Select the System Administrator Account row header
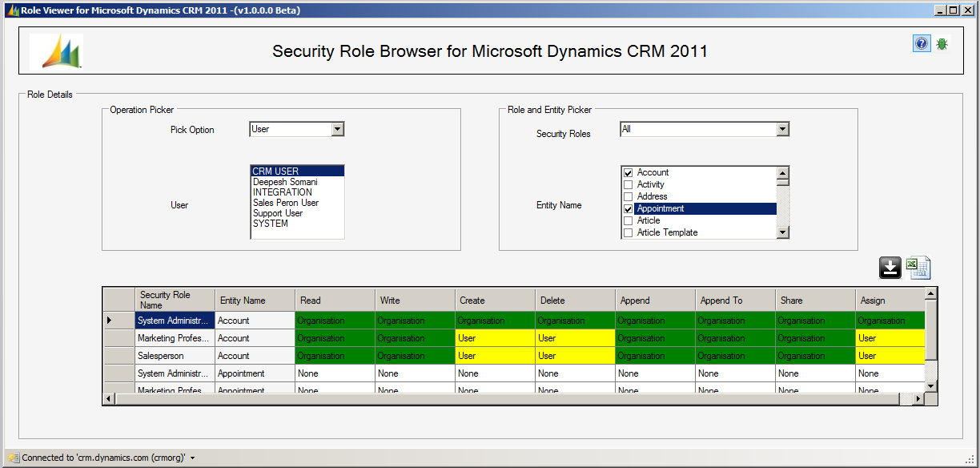This screenshot has height=468, width=980. click(118, 320)
